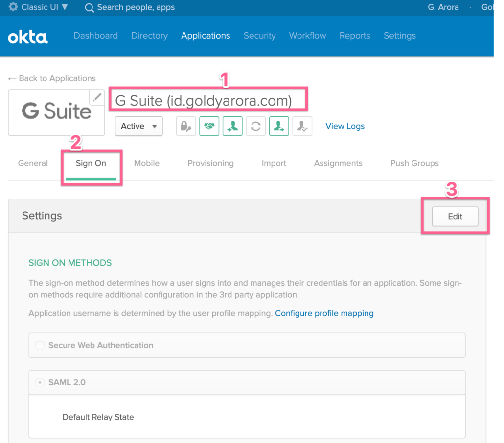Viewport: 504px width, 443px height.
Task: Switch to the Push Groups tab
Action: pyautogui.click(x=414, y=163)
